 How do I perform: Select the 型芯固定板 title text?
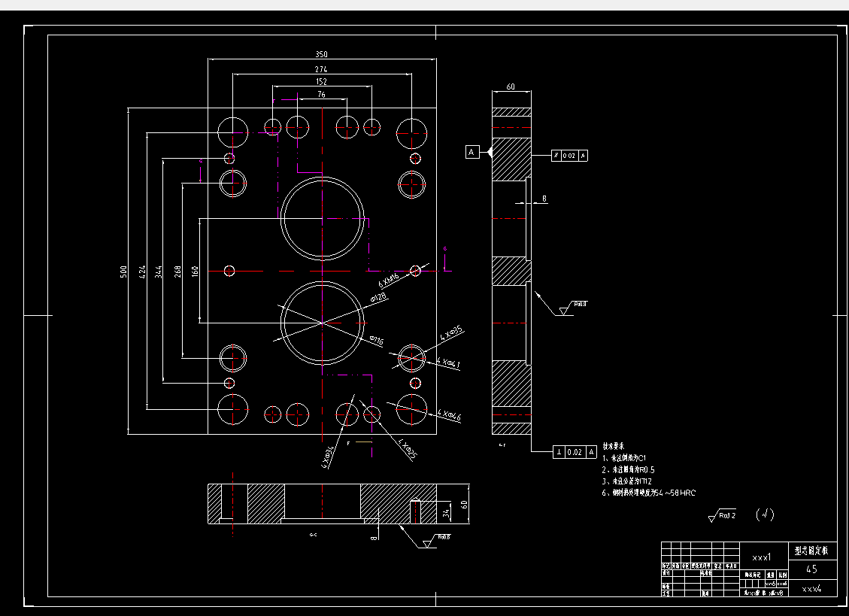[x=811, y=551]
